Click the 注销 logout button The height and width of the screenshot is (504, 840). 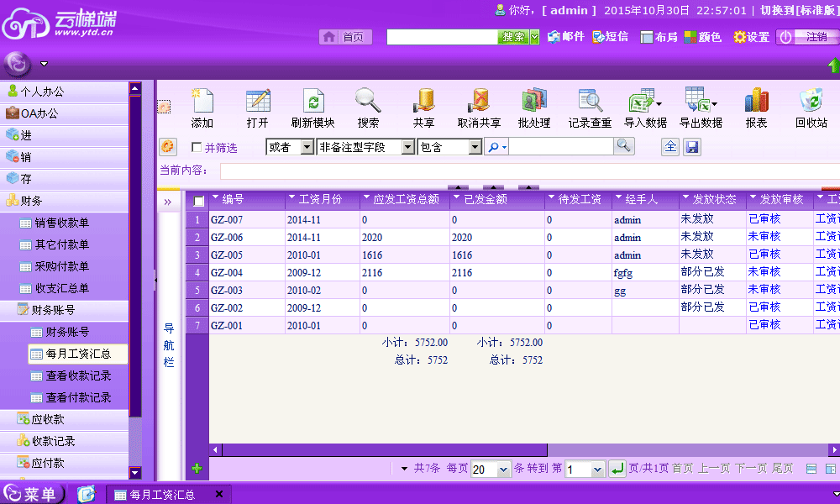[808, 37]
